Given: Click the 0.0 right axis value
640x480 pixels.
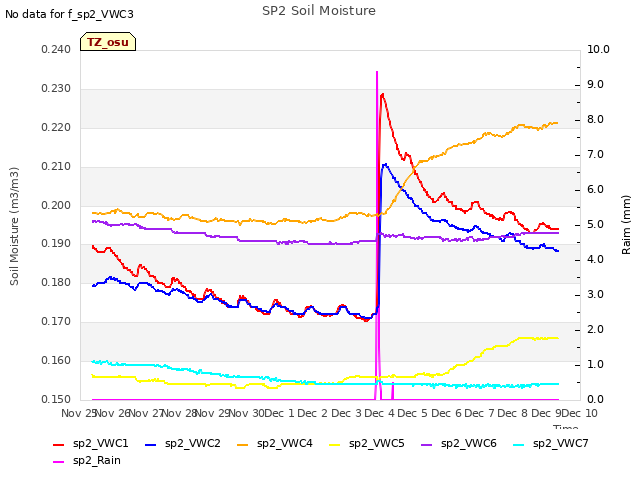Looking at the screenshot, I should coord(596,399).
